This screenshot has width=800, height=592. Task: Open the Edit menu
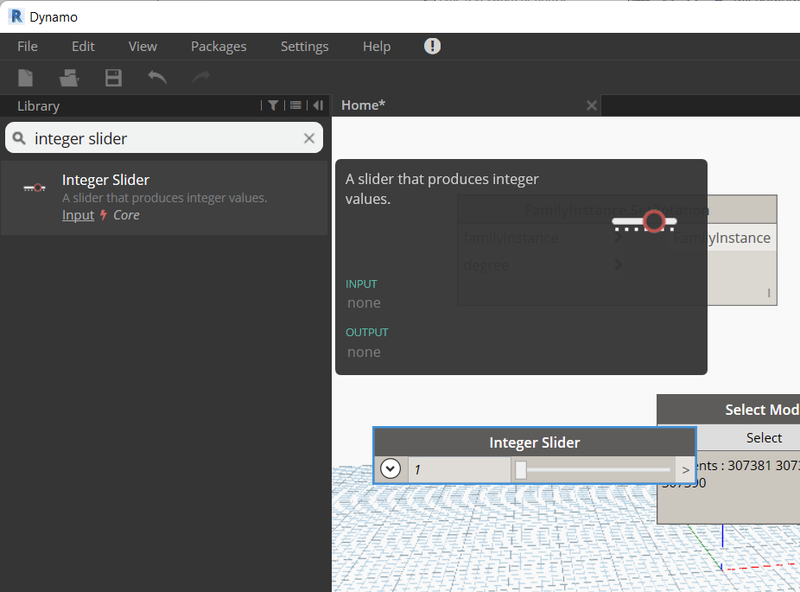pyautogui.click(x=83, y=46)
